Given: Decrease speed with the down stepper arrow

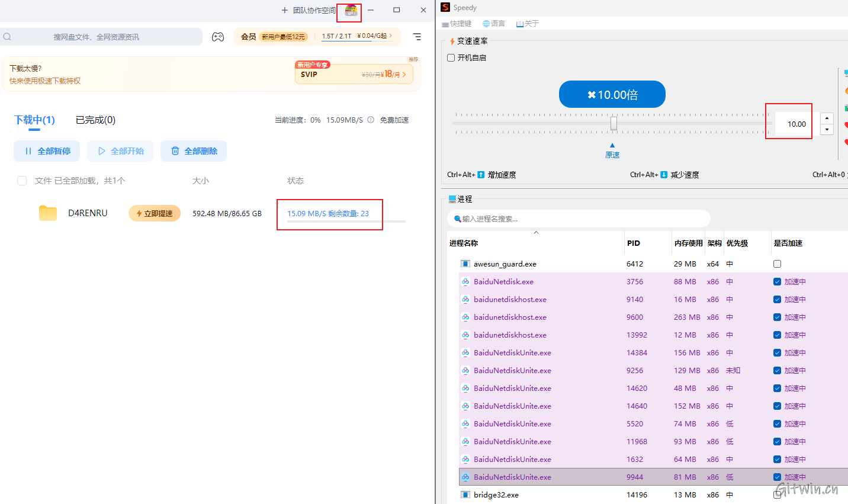Looking at the screenshot, I should click(x=827, y=130).
